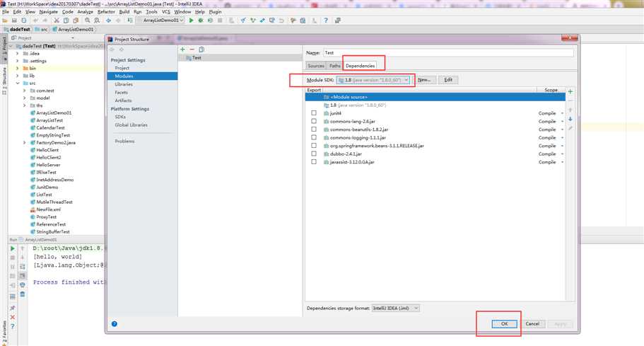Remove the module with the red minus icon
Screen dimensions: 644x346
point(192,49)
